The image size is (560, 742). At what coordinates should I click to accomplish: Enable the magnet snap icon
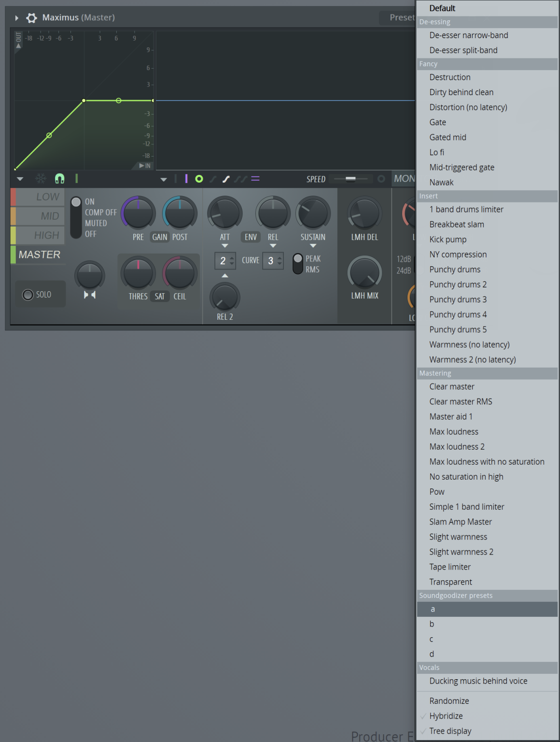(x=59, y=179)
